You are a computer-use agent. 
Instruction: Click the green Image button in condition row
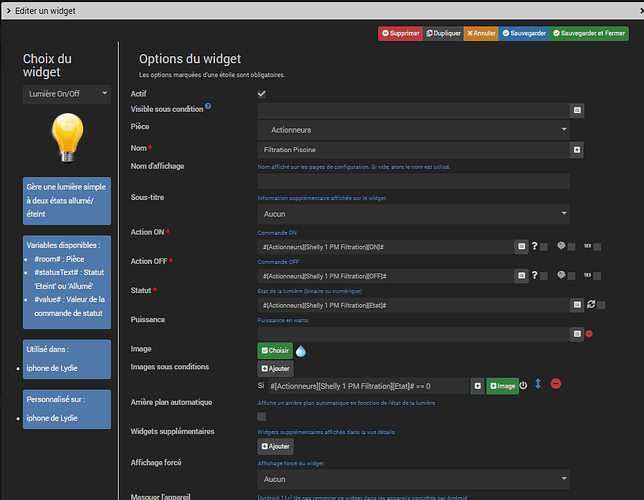(502, 386)
